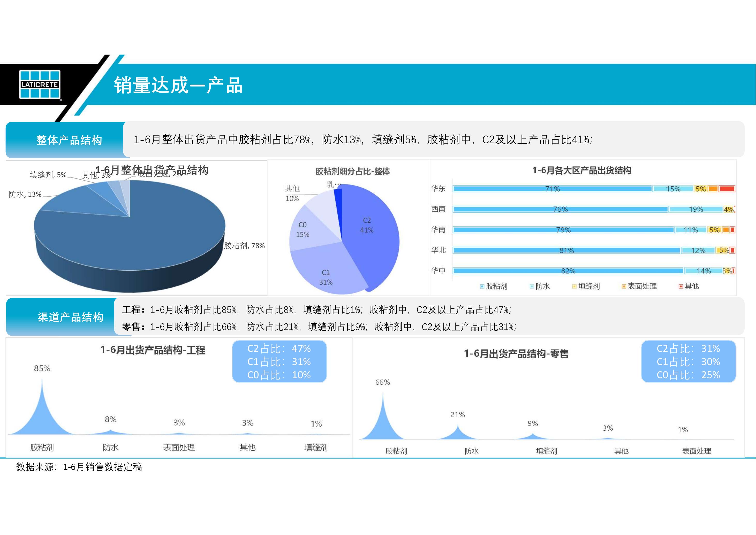
Task: Click the 其他 red legend marker
Action: coord(681,287)
